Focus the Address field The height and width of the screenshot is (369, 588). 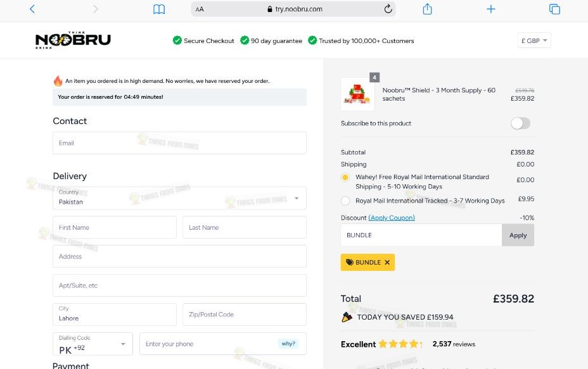179,256
